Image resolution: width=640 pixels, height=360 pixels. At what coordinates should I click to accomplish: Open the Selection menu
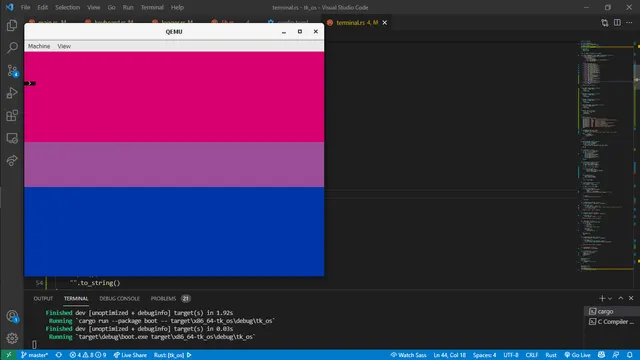coord(67,7)
